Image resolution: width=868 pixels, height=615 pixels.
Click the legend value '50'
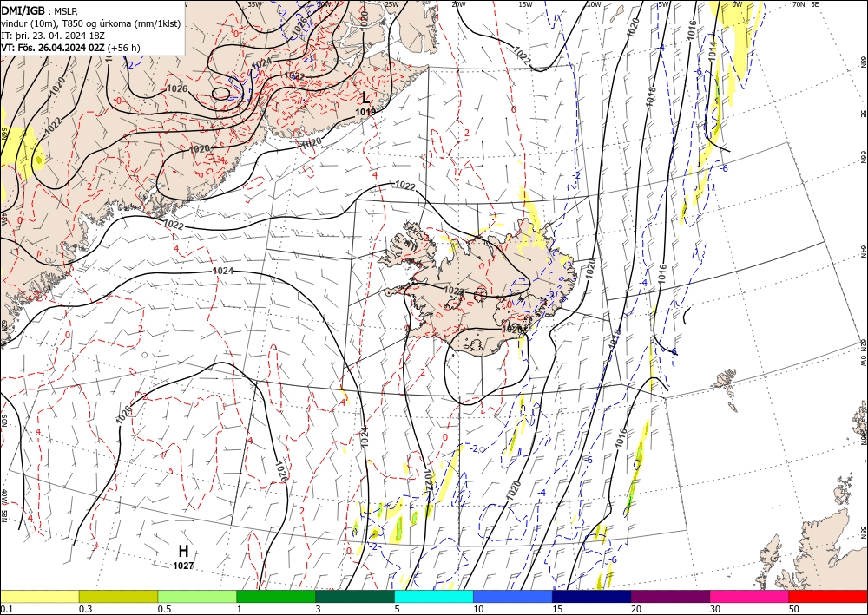tap(794, 609)
